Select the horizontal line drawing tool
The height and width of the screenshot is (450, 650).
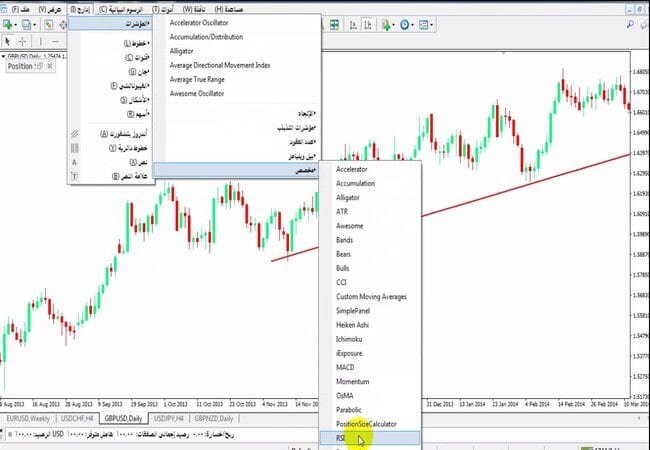point(55,41)
